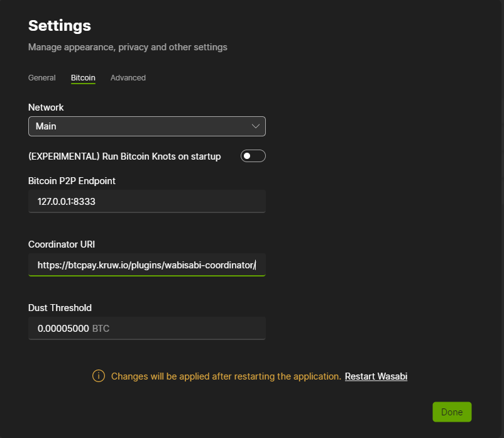Click the Coordinator URI label
This screenshot has height=438, width=504.
(62, 244)
